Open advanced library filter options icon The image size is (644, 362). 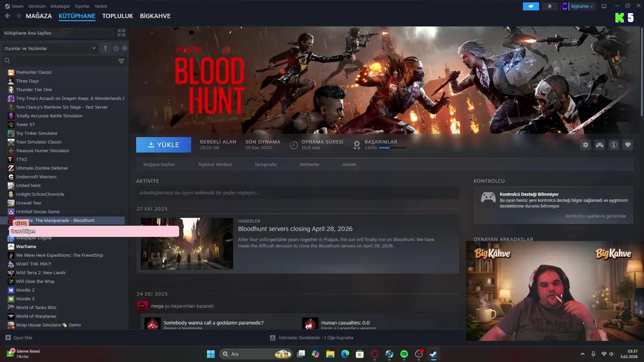(x=121, y=61)
